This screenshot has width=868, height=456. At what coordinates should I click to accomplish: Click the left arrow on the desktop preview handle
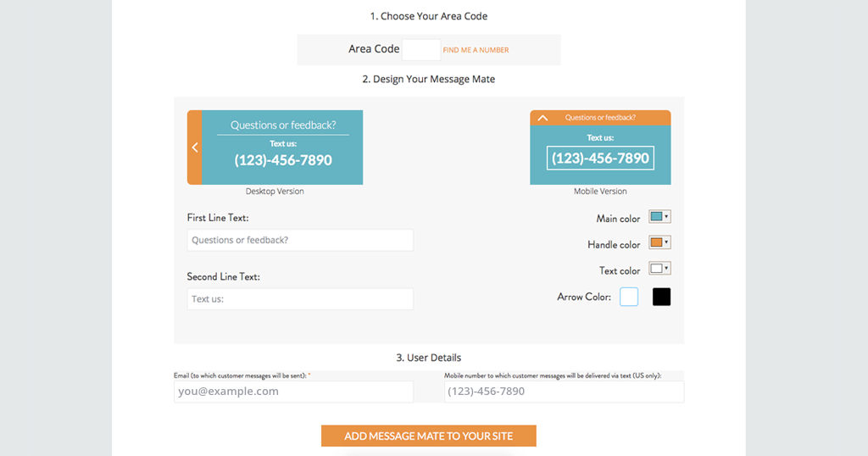tap(194, 147)
